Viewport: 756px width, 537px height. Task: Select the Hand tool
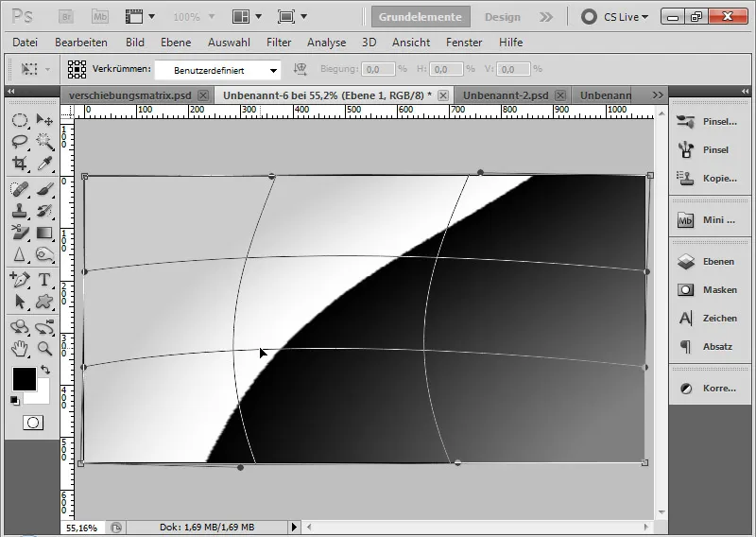tap(19, 348)
